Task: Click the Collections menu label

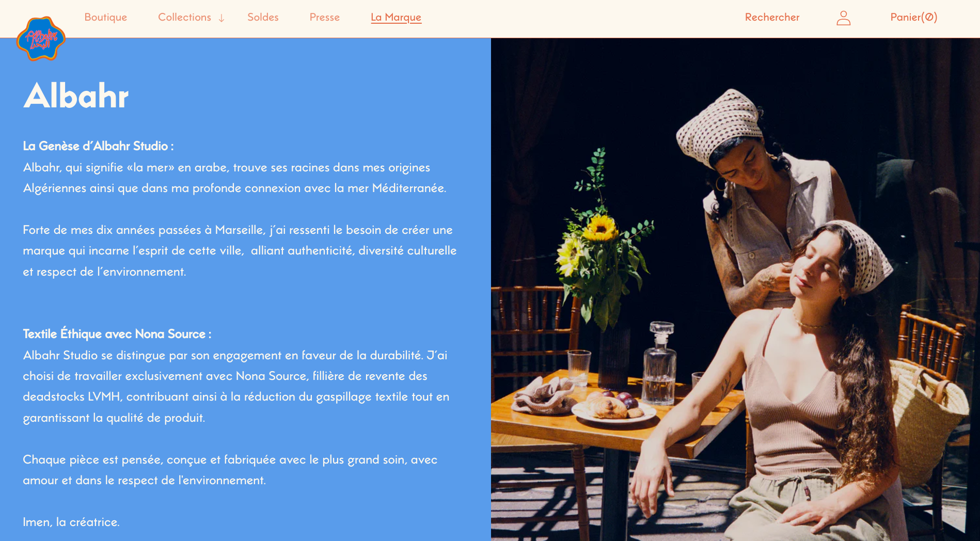Action: point(184,17)
